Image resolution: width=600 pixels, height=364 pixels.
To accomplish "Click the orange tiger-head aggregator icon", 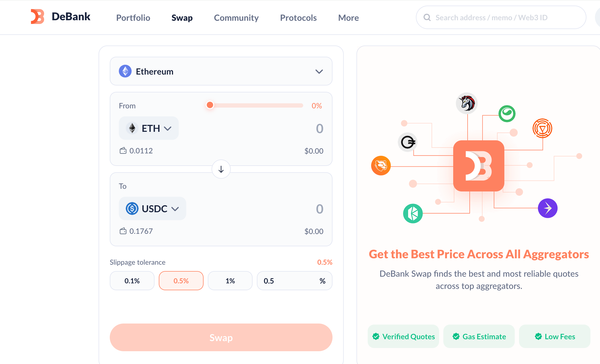I will (x=381, y=166).
